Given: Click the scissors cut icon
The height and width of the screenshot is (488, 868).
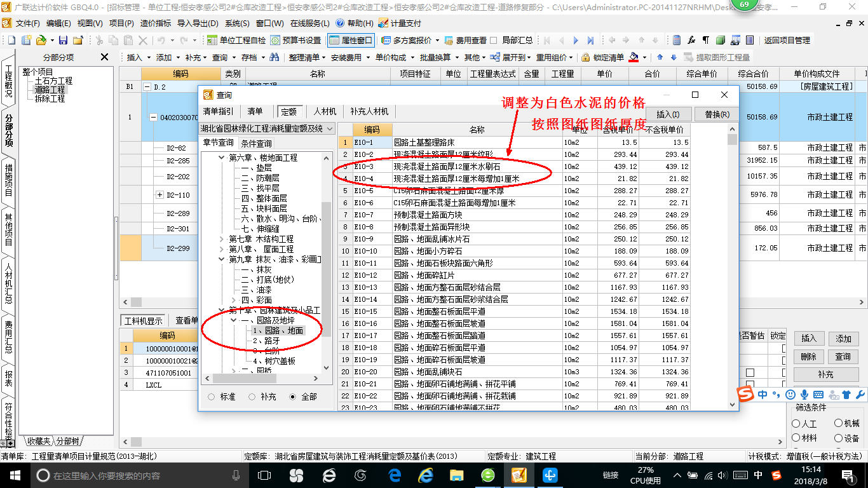Looking at the screenshot, I should (98, 40).
